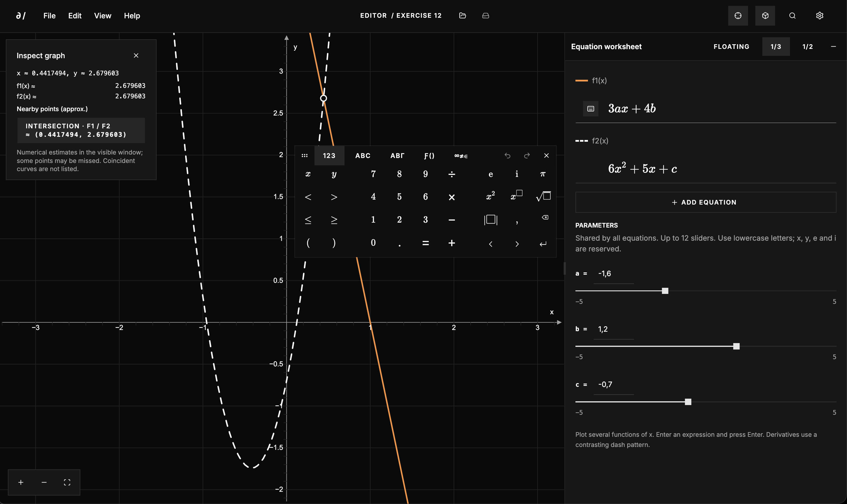Click the fit-to-screen zoom icon

[67, 482]
